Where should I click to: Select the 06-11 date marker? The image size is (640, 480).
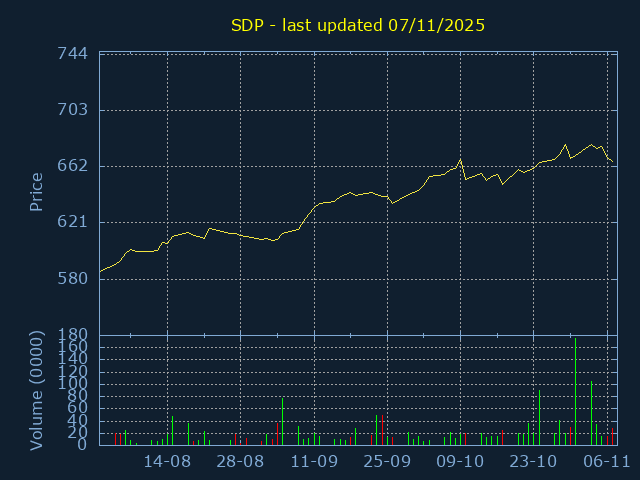(606, 462)
